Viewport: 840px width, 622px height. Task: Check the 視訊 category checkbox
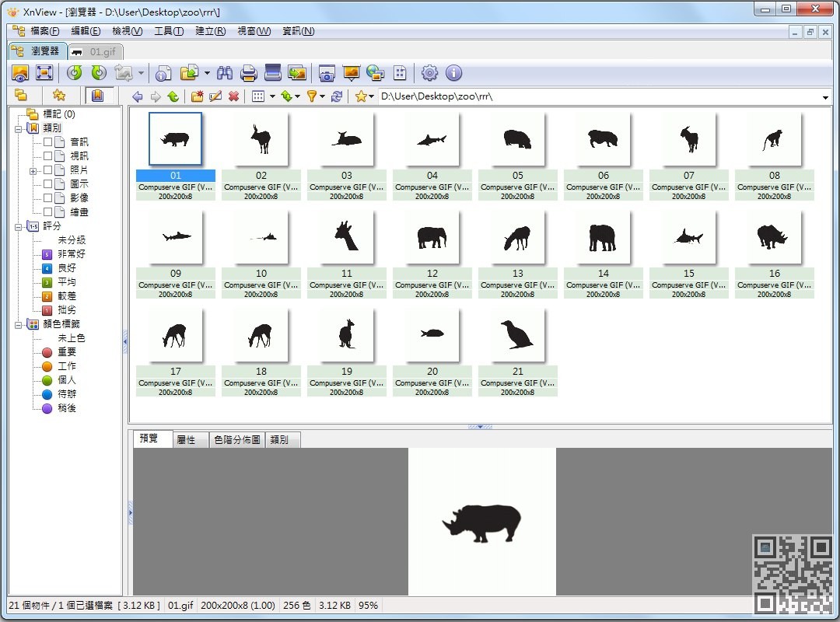click(47, 156)
